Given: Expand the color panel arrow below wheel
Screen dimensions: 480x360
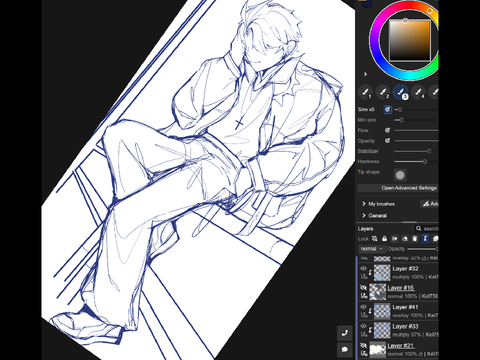Looking at the screenshot, I should 365,74.
